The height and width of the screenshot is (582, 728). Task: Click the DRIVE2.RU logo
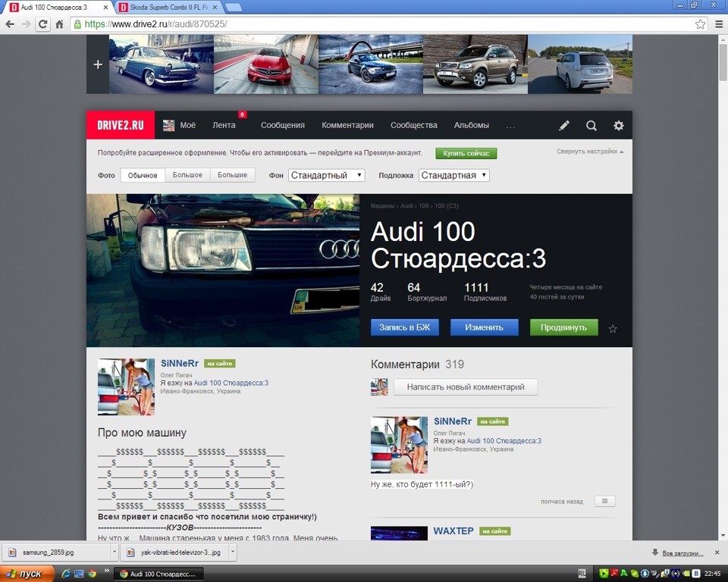pyautogui.click(x=121, y=125)
